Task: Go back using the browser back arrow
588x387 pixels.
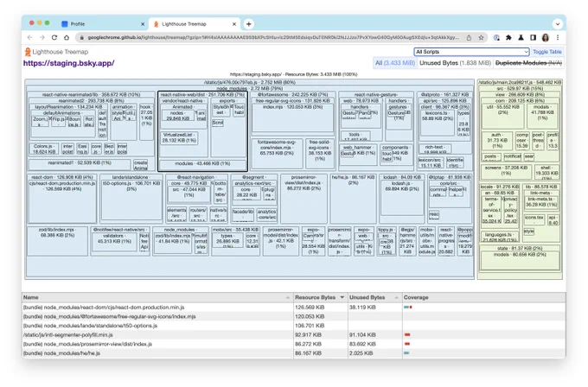Action: pyautogui.click(x=30, y=37)
